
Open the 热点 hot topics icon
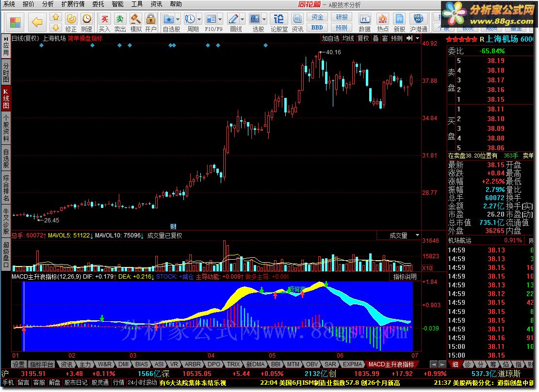[382, 23]
